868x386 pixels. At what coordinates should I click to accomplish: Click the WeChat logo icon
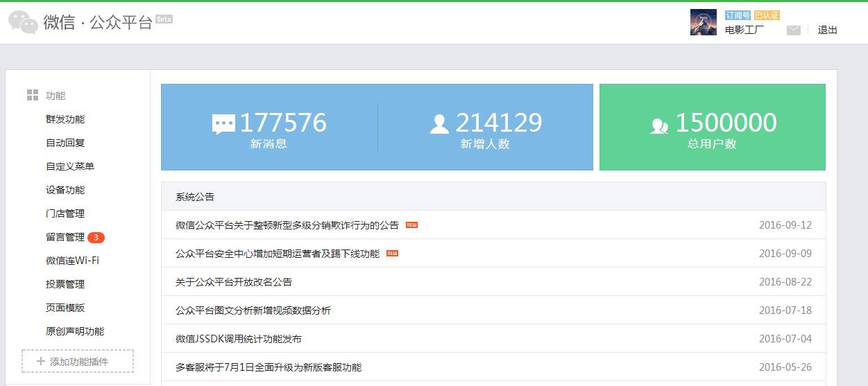(x=23, y=22)
